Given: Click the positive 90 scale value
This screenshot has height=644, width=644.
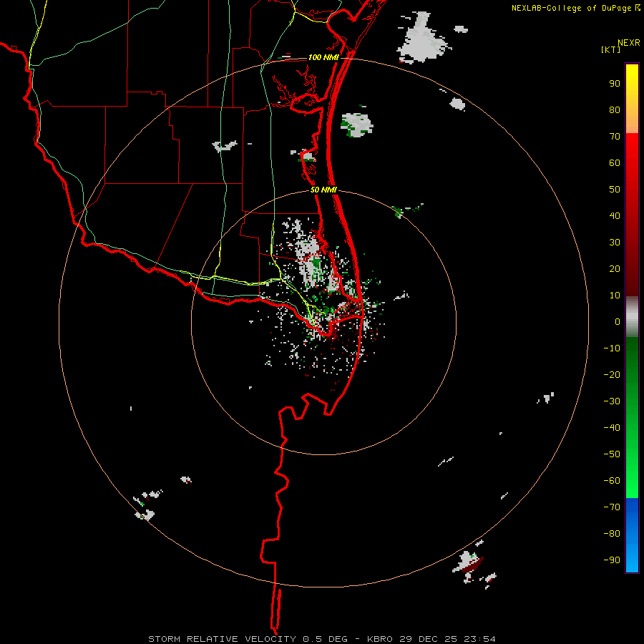Looking at the screenshot, I should (x=615, y=84).
